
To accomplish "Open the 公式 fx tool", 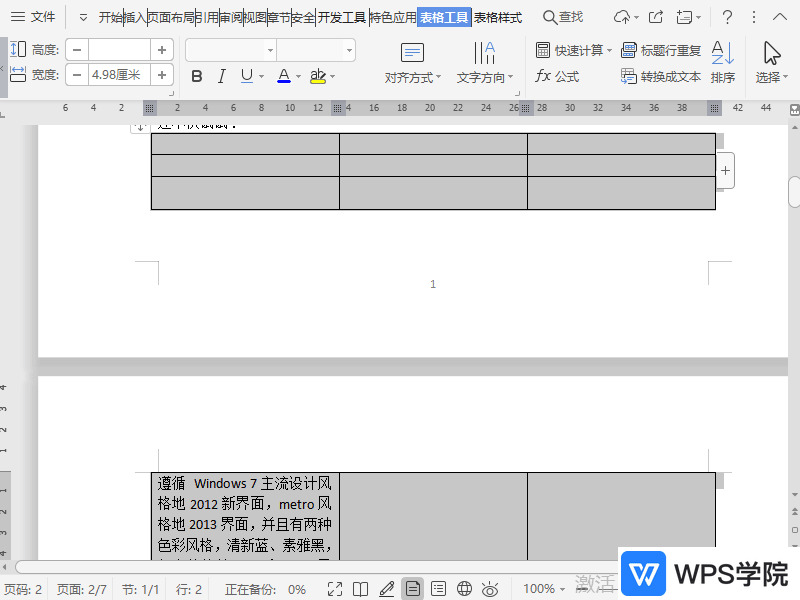I will (567, 76).
